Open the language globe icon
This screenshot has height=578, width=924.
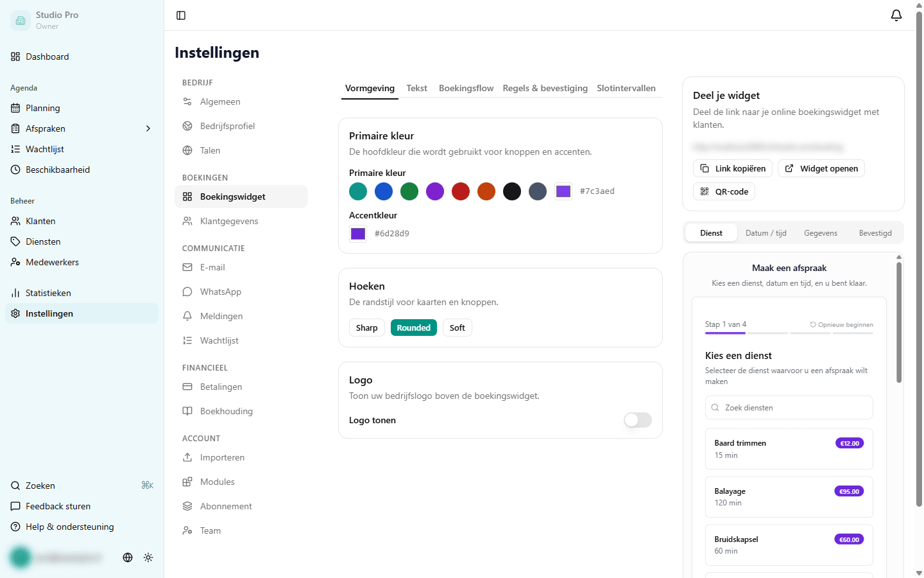[x=128, y=557]
